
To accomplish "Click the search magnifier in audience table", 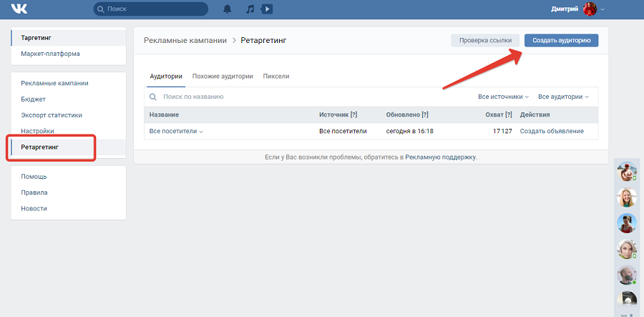I will click(x=153, y=97).
